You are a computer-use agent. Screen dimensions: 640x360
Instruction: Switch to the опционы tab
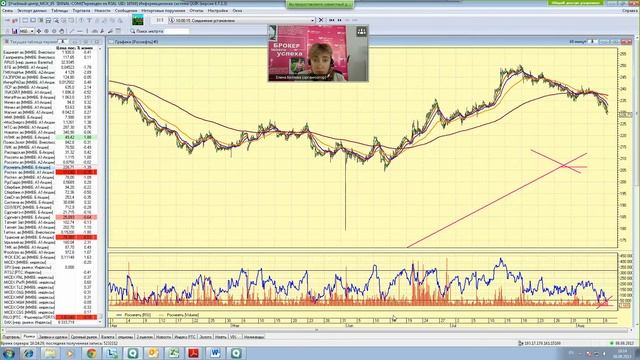click(125, 337)
